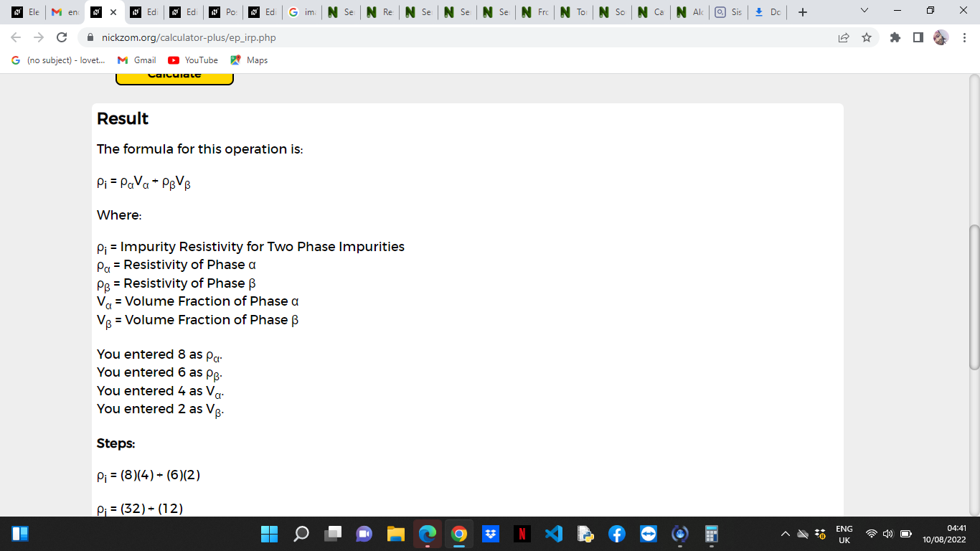980x551 pixels.
Task: Open the Maps bookmark
Action: coord(249,60)
